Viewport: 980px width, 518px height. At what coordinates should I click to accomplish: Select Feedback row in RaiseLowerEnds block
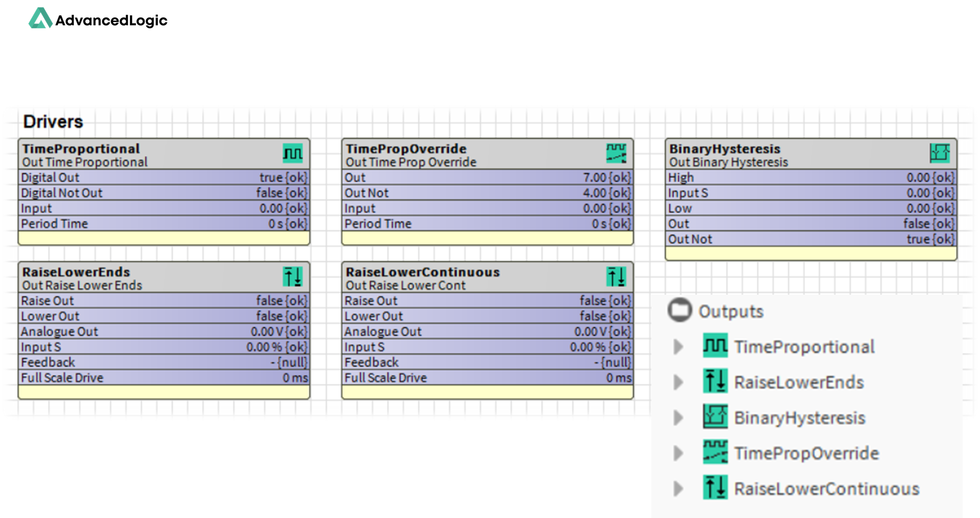click(164, 362)
